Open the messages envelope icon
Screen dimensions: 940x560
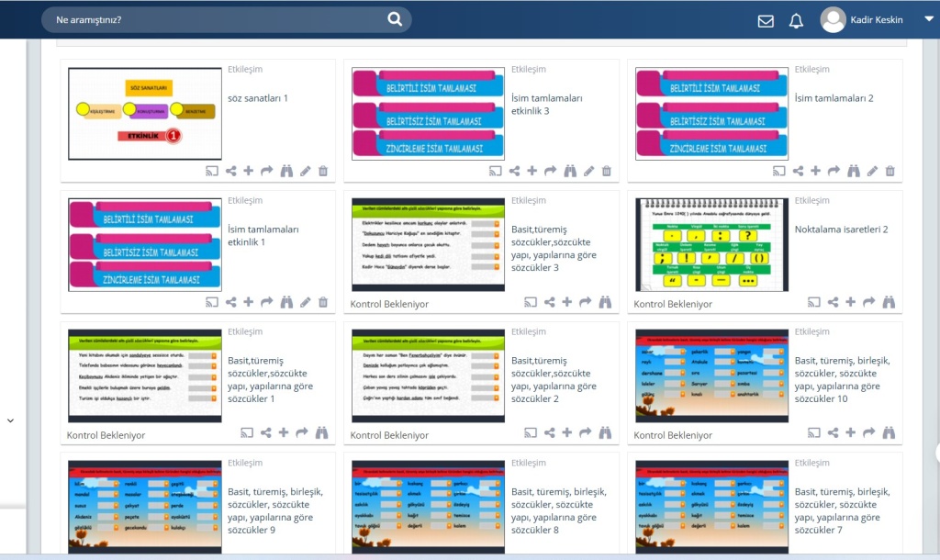coord(766,21)
